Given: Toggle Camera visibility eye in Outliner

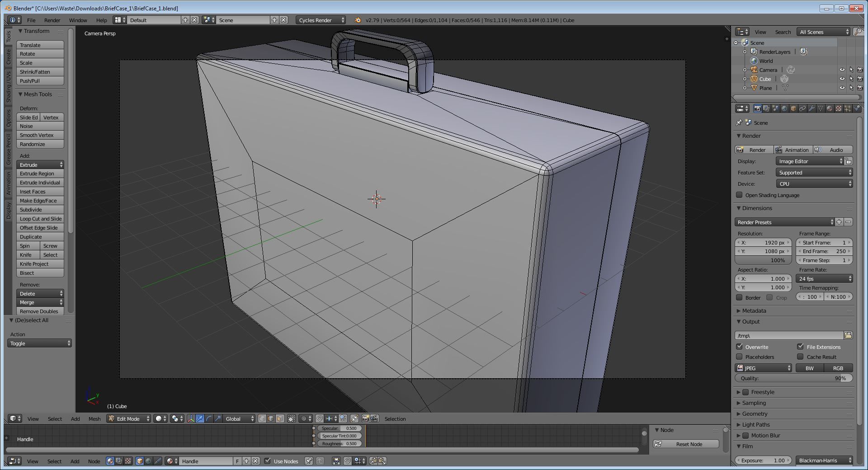Looking at the screenshot, I should click(x=842, y=70).
